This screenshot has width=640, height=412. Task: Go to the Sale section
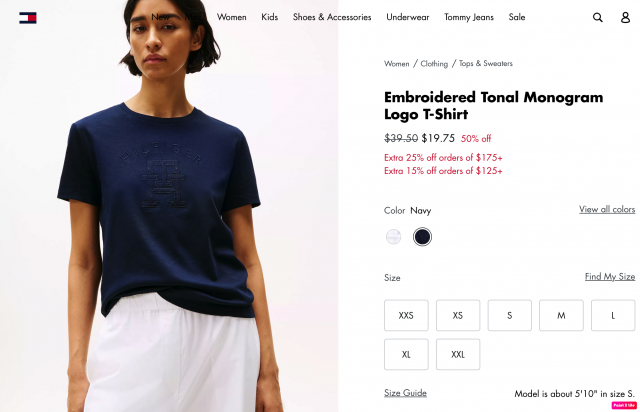click(x=517, y=17)
